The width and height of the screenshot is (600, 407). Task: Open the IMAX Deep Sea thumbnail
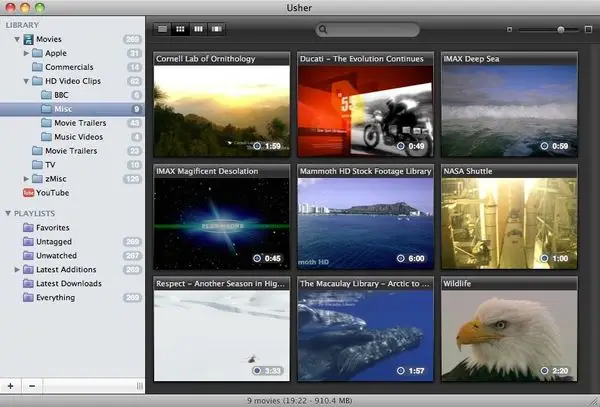point(509,111)
